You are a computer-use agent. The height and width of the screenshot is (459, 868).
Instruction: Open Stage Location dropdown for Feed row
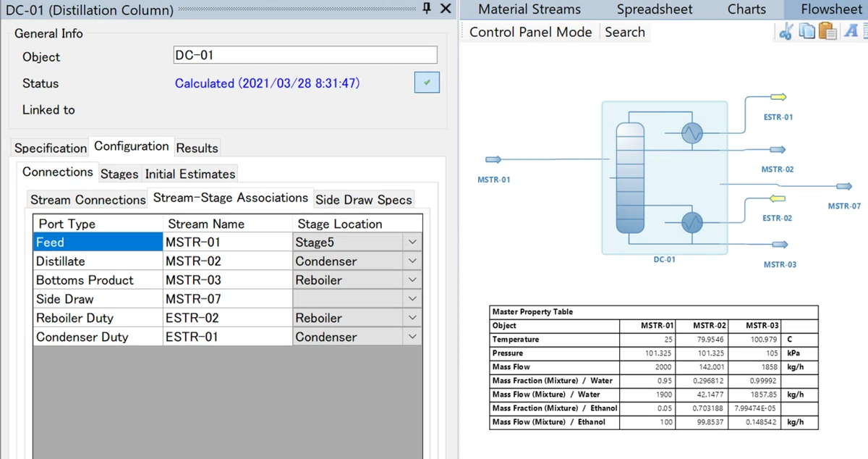click(x=412, y=242)
